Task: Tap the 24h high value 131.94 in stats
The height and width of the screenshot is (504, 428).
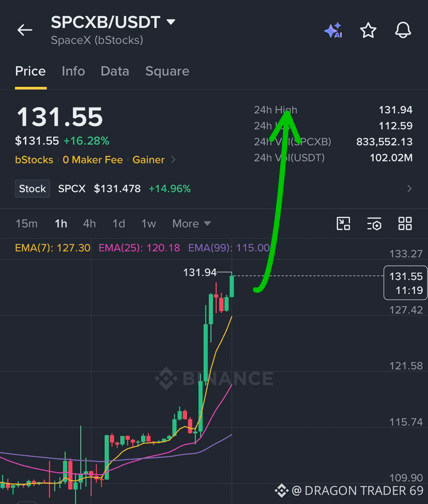Action: [x=395, y=110]
